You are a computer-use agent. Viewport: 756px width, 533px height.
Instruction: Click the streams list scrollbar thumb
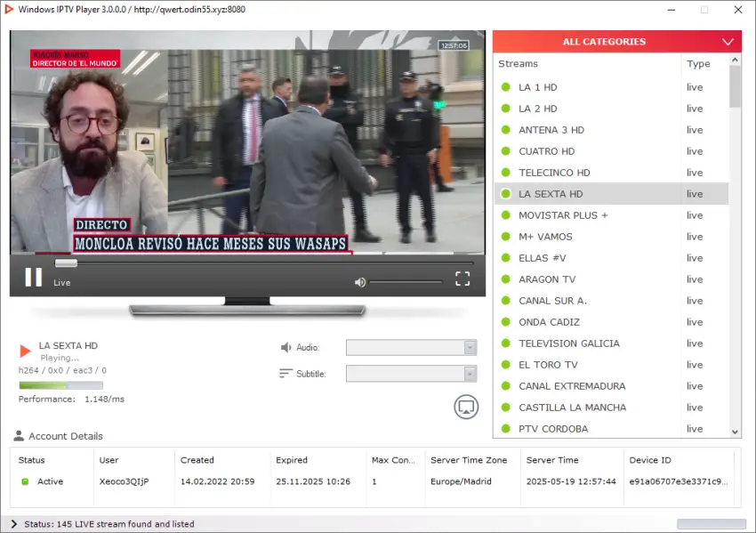(x=735, y=86)
